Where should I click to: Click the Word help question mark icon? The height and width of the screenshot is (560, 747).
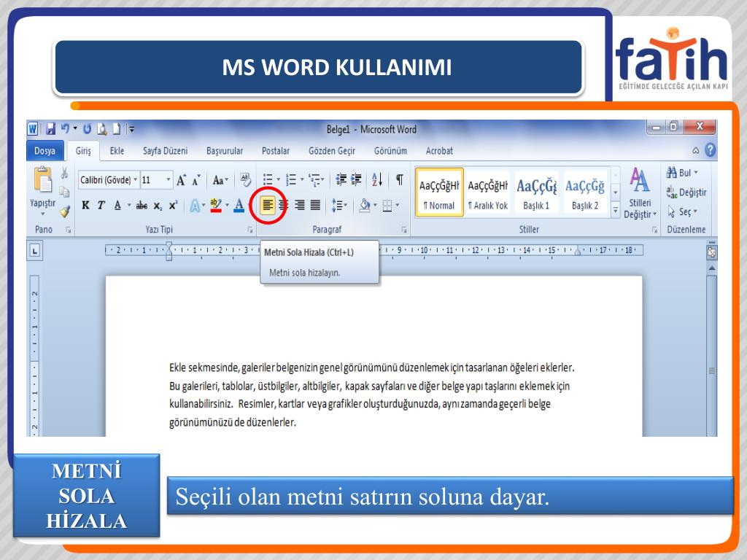click(x=710, y=150)
